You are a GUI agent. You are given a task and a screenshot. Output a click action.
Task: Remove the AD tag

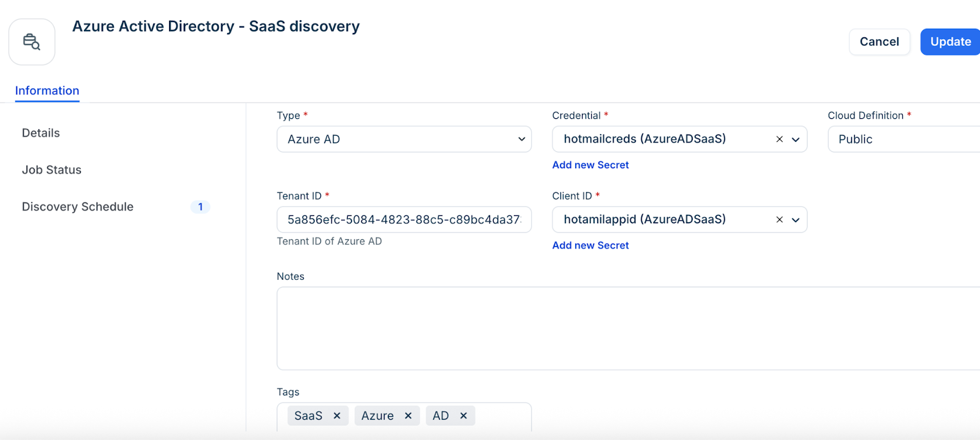point(464,416)
